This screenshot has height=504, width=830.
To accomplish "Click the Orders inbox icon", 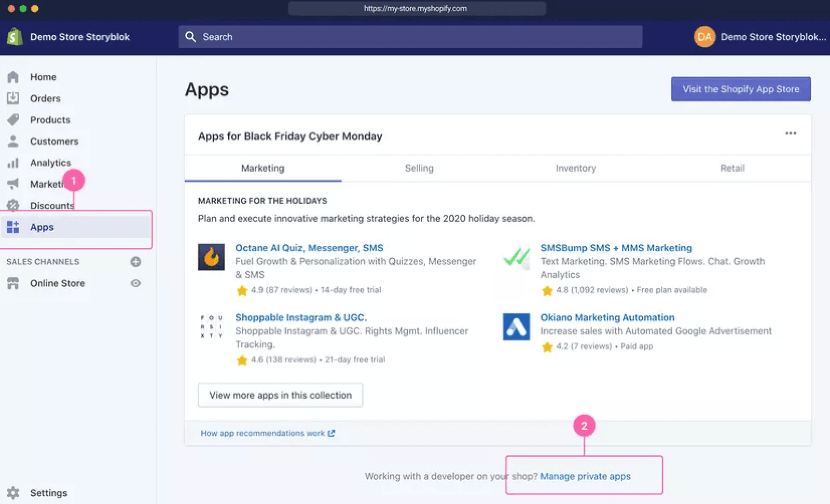I will click(13, 98).
